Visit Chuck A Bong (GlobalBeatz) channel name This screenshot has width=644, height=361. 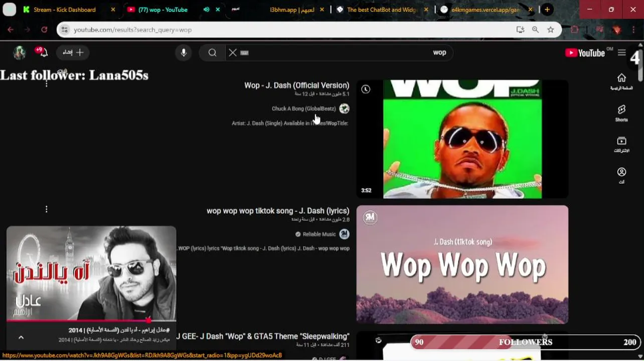303,109
